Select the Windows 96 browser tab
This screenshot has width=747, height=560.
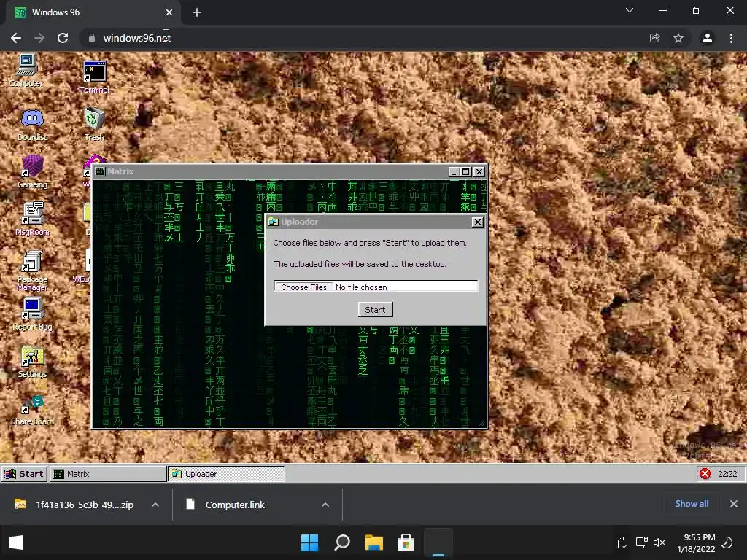pyautogui.click(x=93, y=12)
